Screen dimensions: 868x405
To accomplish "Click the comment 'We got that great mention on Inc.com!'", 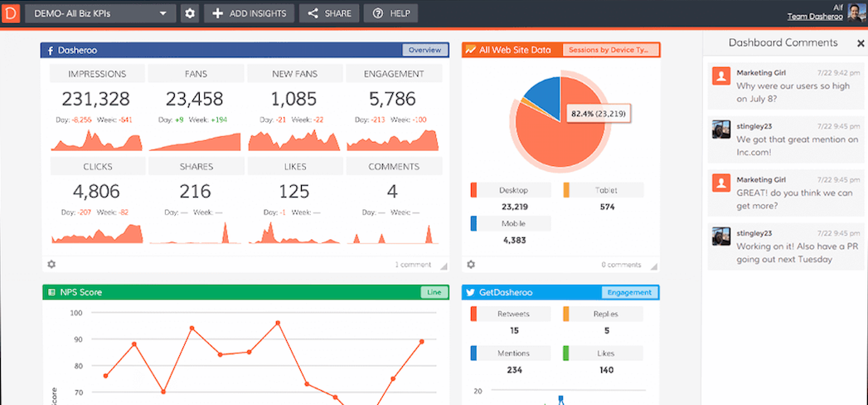I will coord(798,146).
